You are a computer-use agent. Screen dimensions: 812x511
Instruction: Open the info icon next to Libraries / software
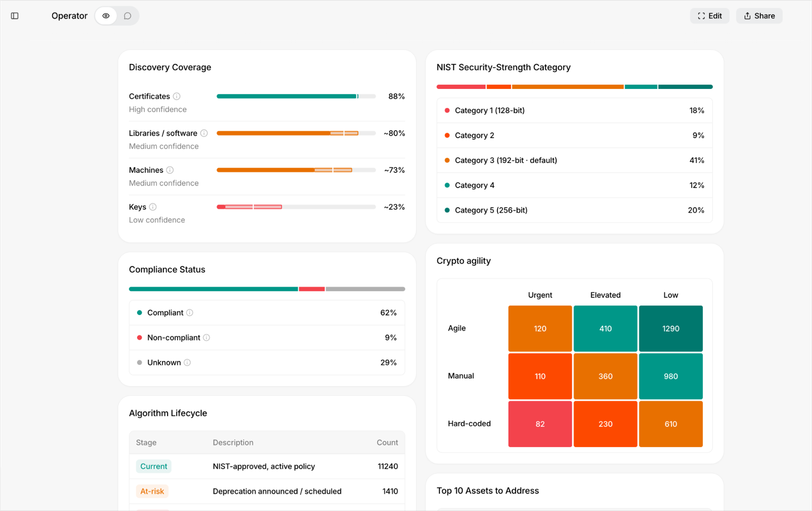click(204, 133)
